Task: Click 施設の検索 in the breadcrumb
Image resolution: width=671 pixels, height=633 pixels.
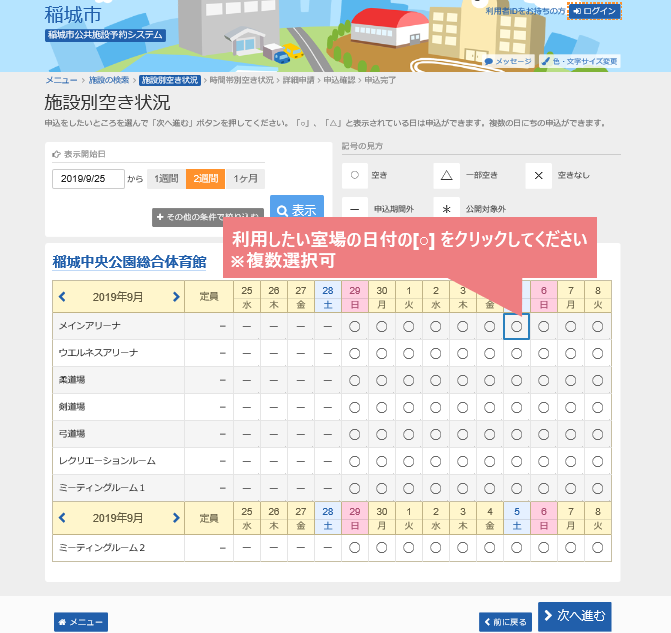Action: click(109, 79)
